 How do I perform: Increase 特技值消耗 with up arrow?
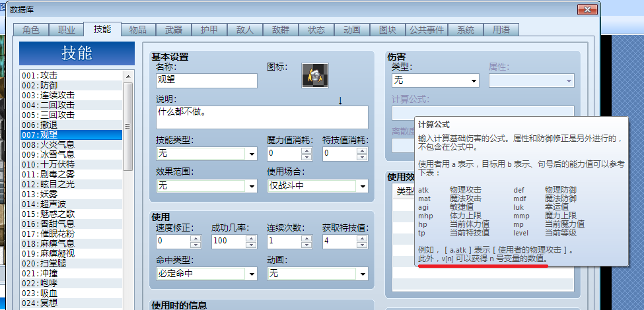[362, 150]
